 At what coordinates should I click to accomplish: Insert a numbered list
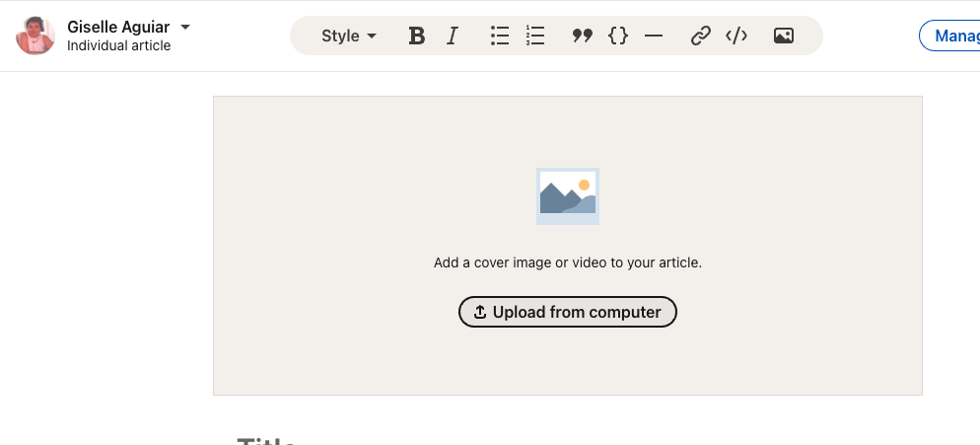[x=535, y=37]
